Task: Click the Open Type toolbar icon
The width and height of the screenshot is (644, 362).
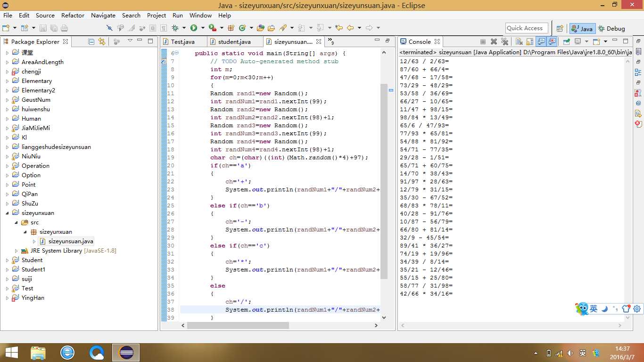Action: tap(260, 28)
